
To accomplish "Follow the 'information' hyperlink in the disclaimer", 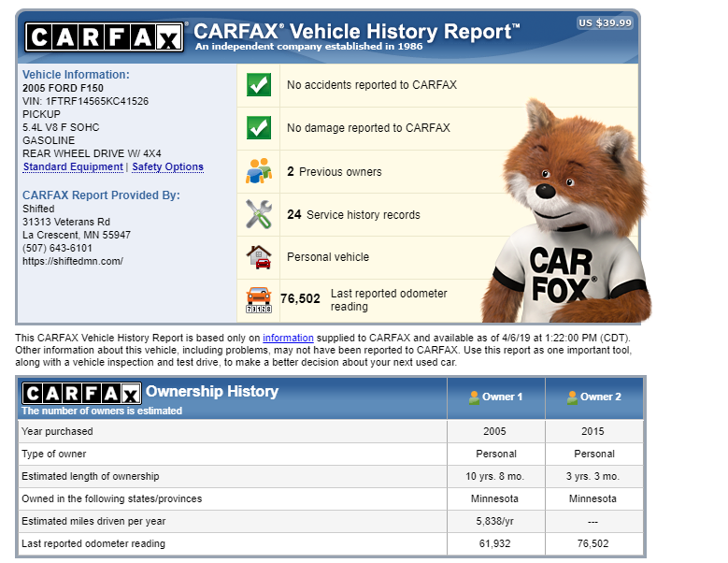I will pos(288,338).
